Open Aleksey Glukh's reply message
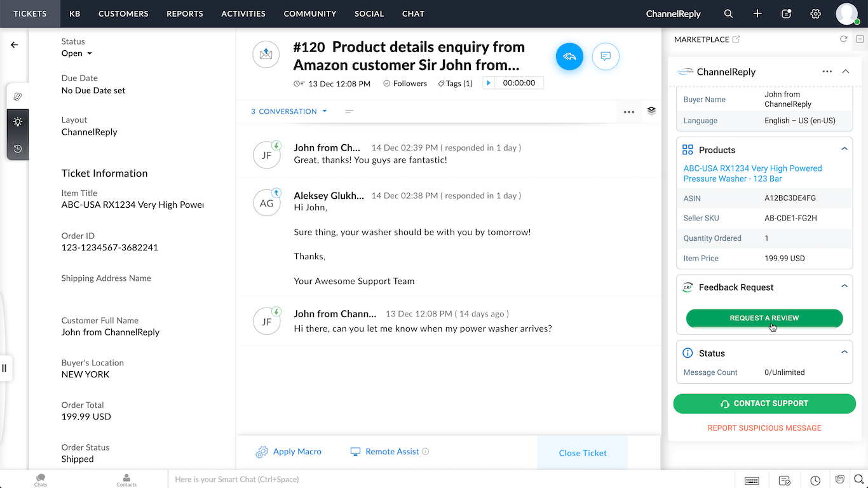Image resolution: width=868 pixels, height=488 pixels. coord(448,238)
